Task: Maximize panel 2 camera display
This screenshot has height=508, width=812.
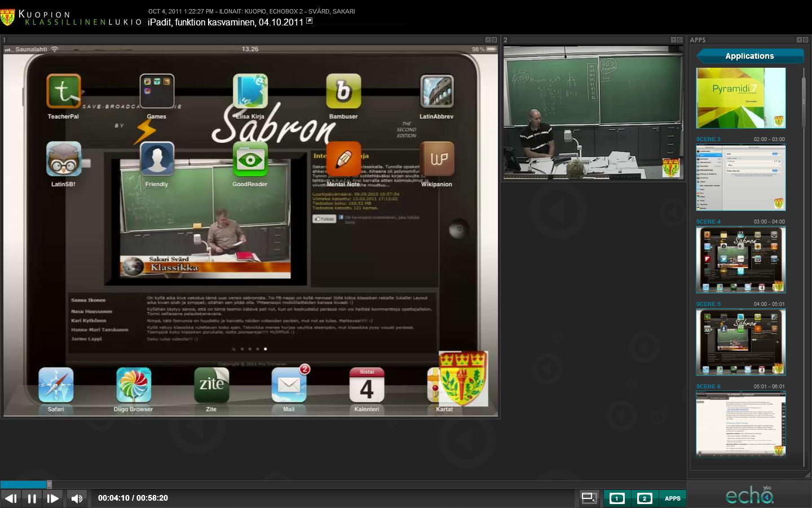Action: (673, 40)
